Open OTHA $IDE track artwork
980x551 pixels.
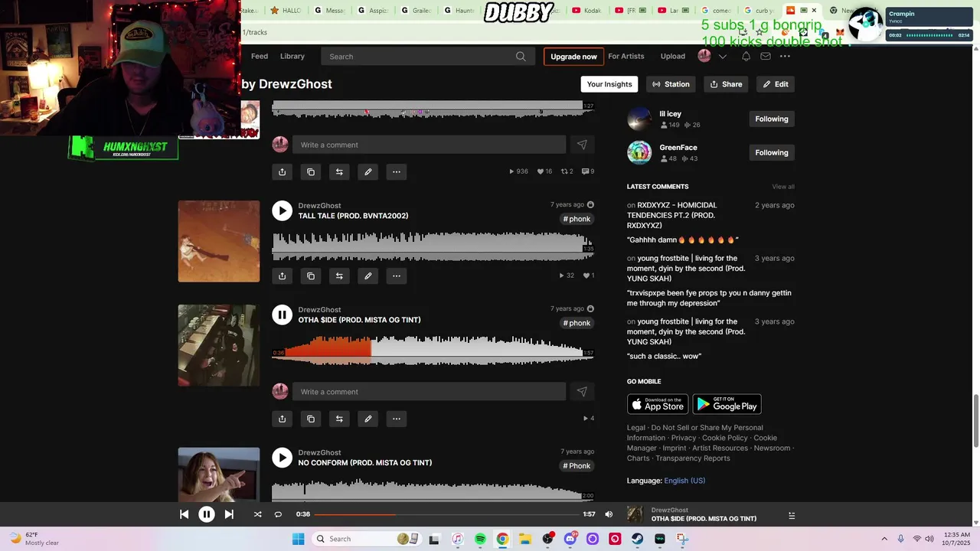pos(219,345)
